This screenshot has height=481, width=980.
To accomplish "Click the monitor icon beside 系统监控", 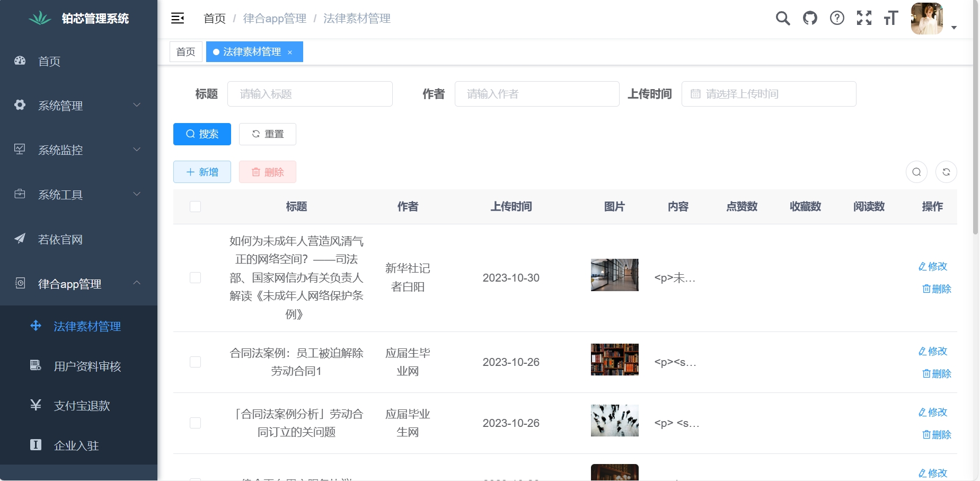I will pos(20,150).
